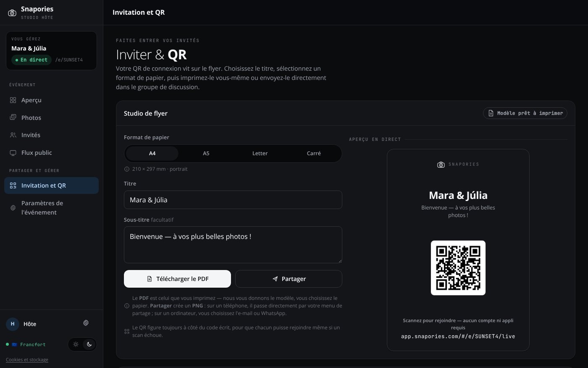Click Télécharger le PDF button
This screenshot has height=368, width=588.
coord(177,279)
